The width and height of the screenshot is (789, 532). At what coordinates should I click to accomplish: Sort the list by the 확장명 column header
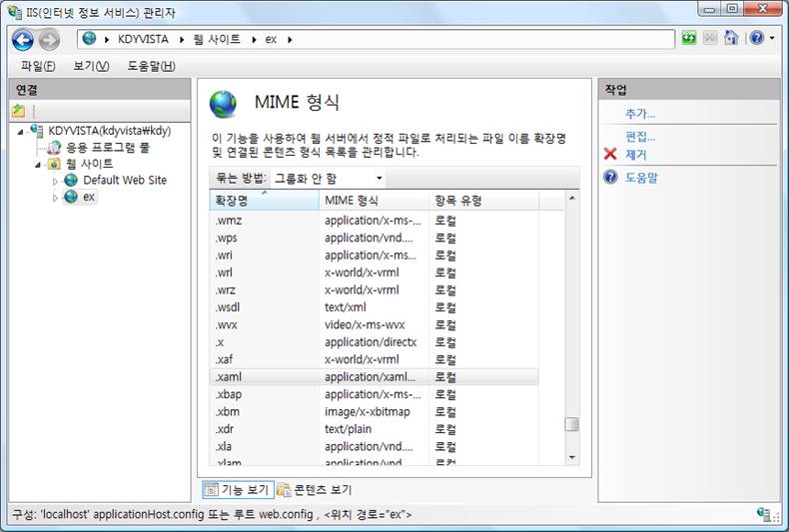click(x=263, y=201)
